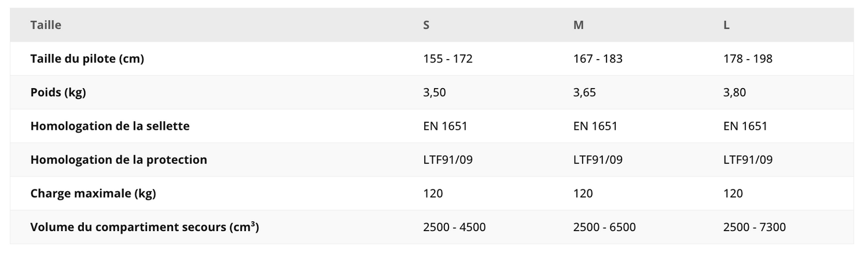Click the 'Taille' header cell
Viewport: 868px width, 256px height.
(x=46, y=25)
